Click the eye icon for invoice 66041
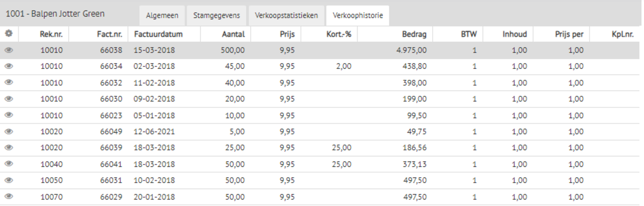Screen dimensions: 644x206 8,164
